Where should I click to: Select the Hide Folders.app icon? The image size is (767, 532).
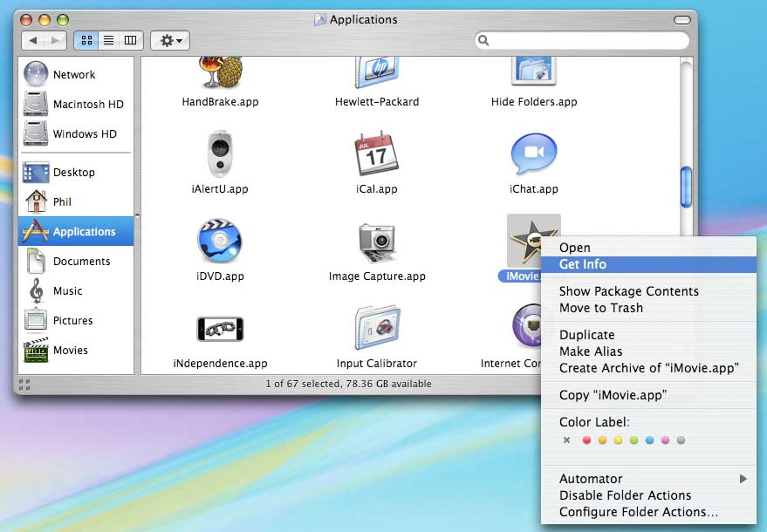click(534, 72)
